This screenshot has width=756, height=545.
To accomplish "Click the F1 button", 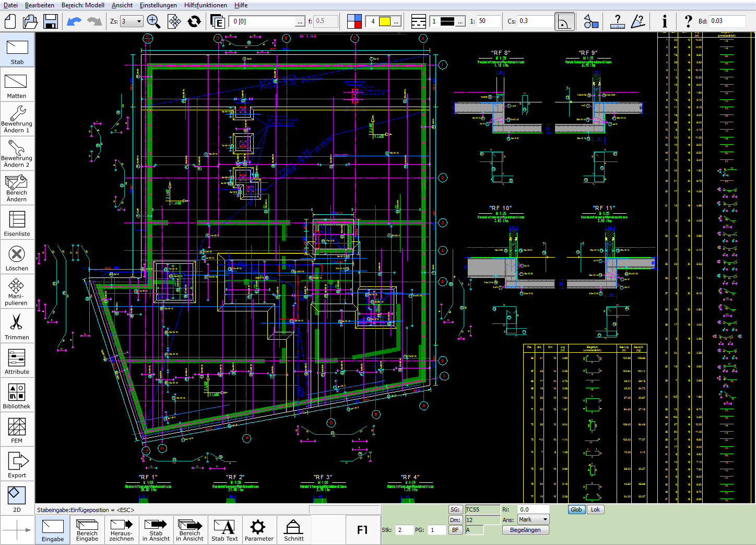I will click(x=363, y=530).
